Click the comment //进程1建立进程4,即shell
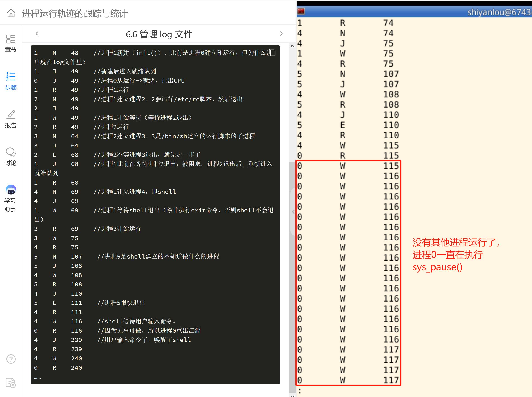Viewport: 532px width, 397px height. (x=135, y=192)
